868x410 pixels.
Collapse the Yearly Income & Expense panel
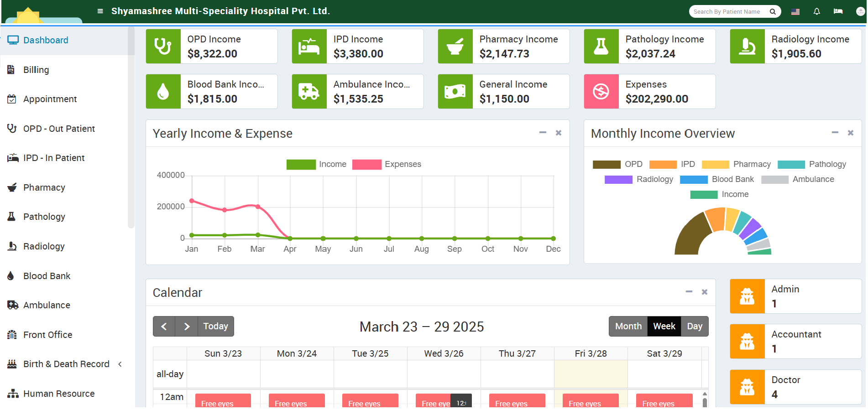[x=543, y=133]
